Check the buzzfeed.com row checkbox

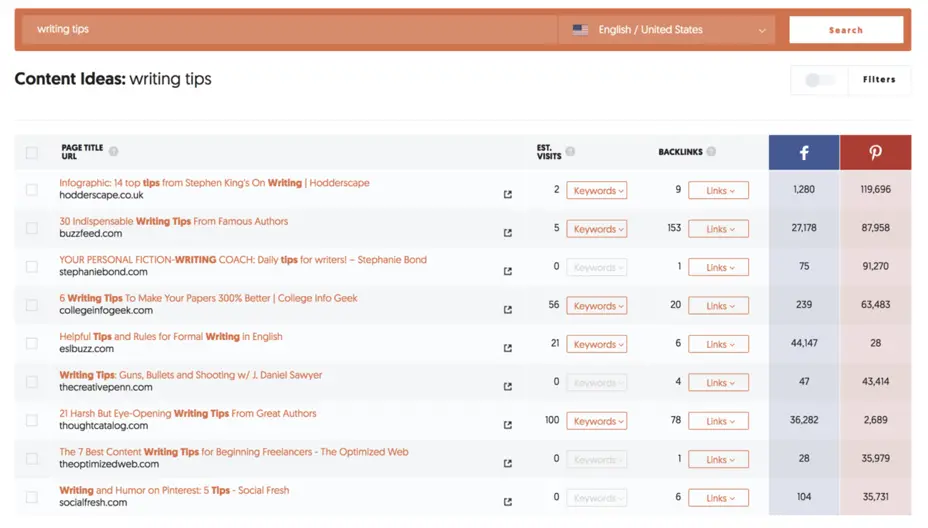click(32, 228)
